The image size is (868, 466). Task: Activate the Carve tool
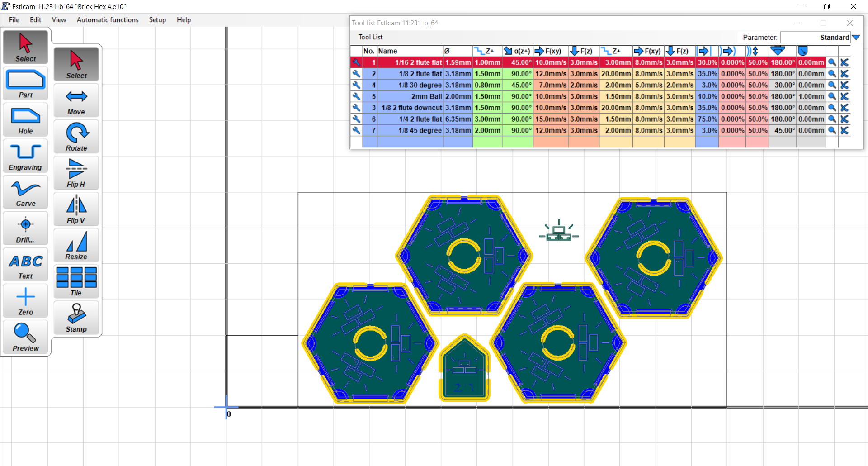(x=26, y=192)
